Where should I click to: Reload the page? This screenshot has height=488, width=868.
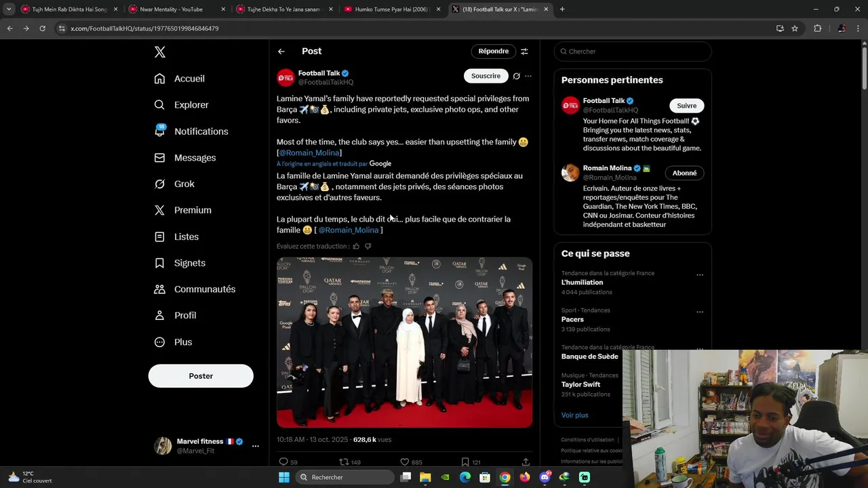coord(42,28)
